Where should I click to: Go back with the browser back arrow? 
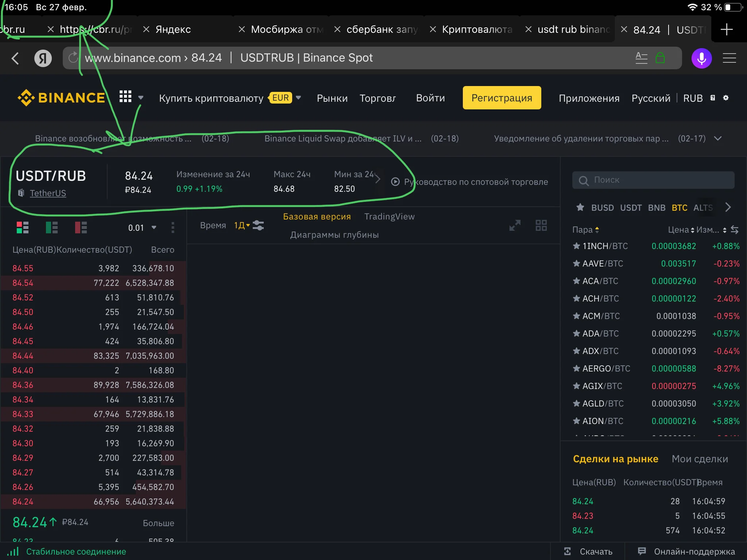click(15, 58)
